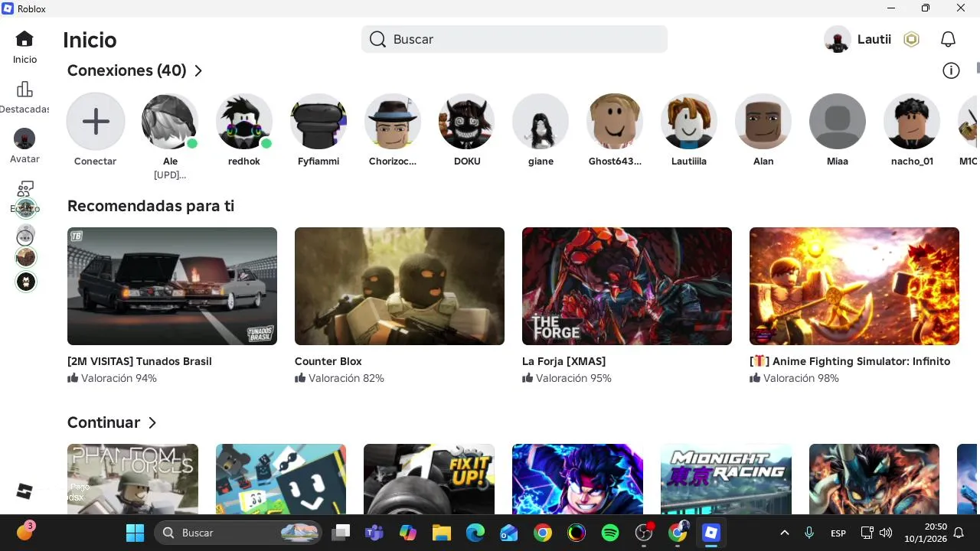The height and width of the screenshot is (551, 980).
Task: Open redhok's connection avatar
Action: click(x=244, y=122)
